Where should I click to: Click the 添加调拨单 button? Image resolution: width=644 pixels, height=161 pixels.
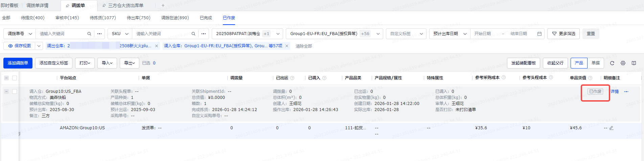pos(18,63)
